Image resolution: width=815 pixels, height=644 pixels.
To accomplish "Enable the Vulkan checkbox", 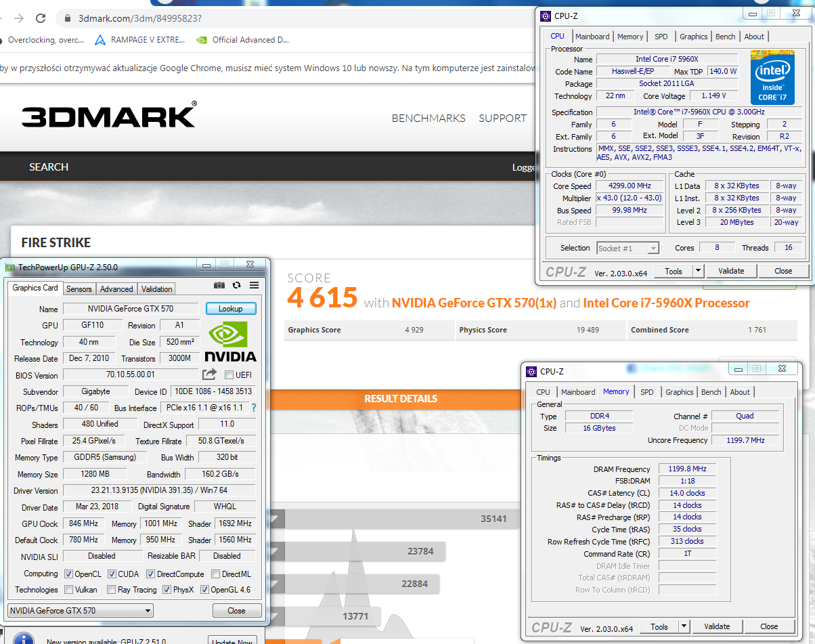I will coord(68,590).
